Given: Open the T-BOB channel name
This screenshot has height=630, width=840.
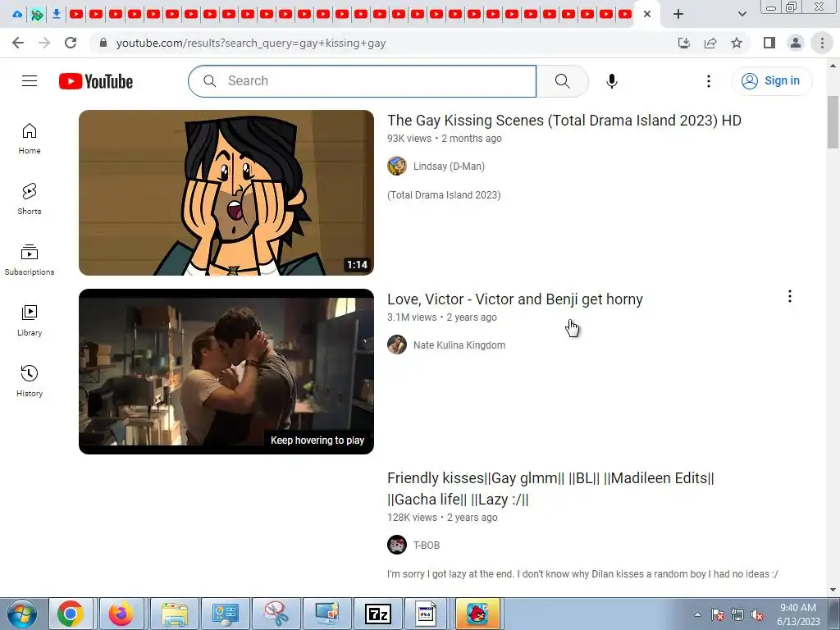Looking at the screenshot, I should point(427,546).
